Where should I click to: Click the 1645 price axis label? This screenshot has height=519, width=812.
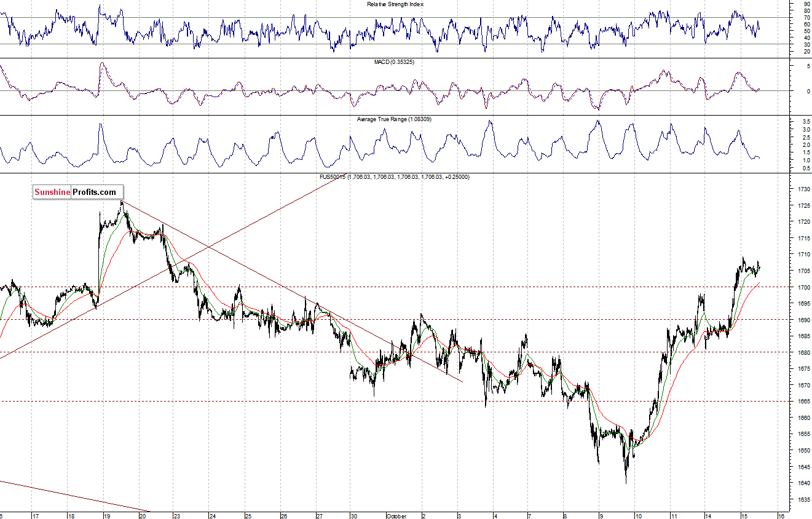(804, 467)
